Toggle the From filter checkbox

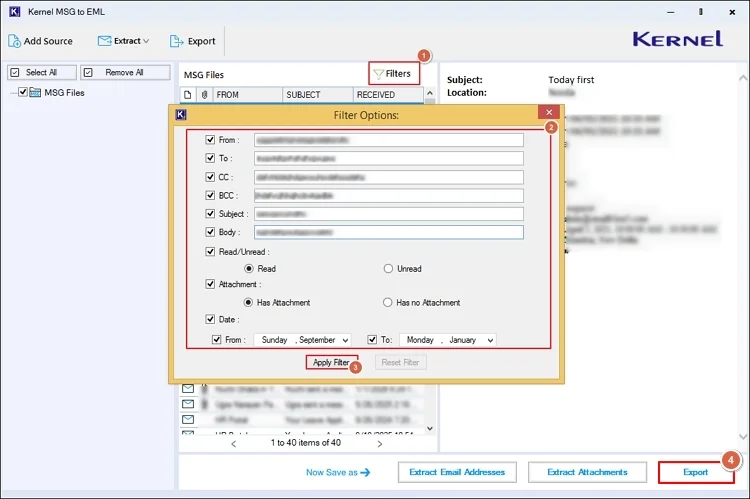pyautogui.click(x=210, y=140)
